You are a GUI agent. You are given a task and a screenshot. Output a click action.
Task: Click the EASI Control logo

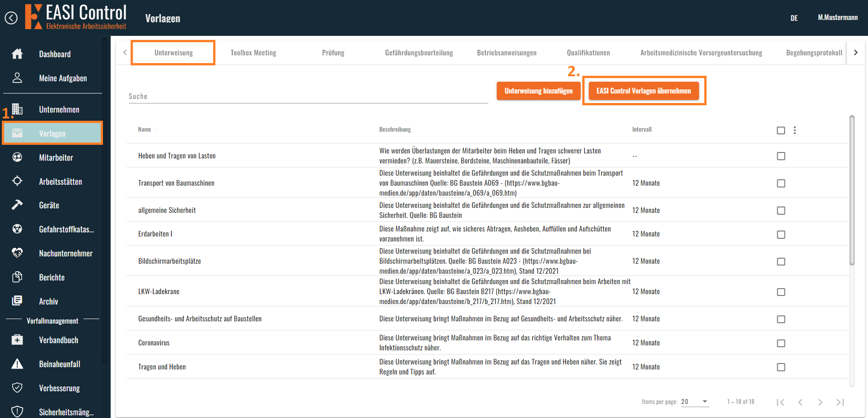pos(76,17)
